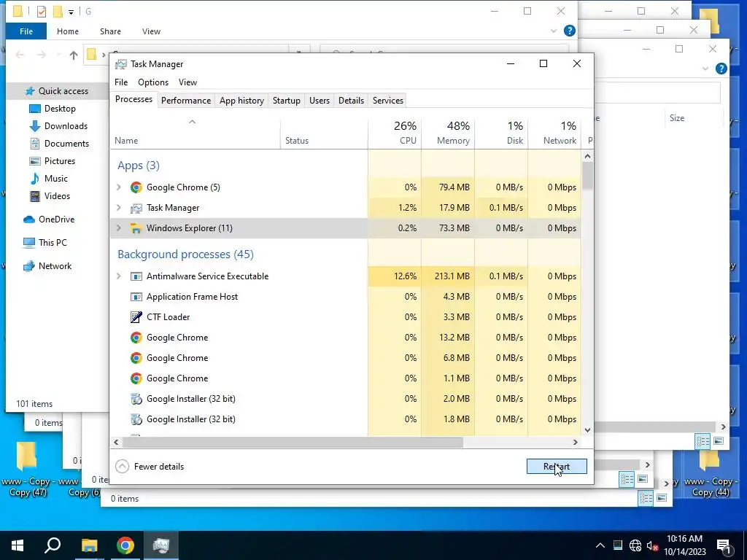Click Explorer's Up one level arrow
747x560 pixels.
pyautogui.click(x=74, y=55)
